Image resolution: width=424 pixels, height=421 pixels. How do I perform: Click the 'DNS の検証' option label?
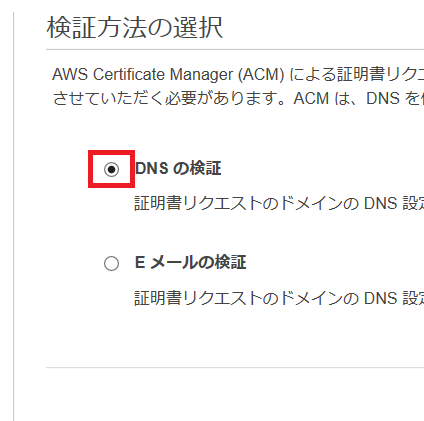178,168
